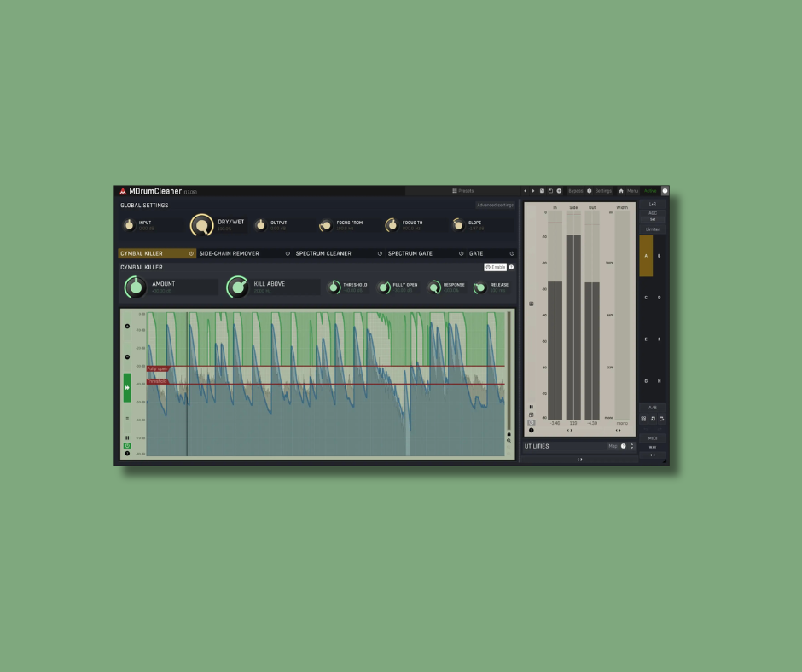Image resolution: width=802 pixels, height=672 pixels.
Task: Click the save preset disk icon
Action: tap(551, 191)
